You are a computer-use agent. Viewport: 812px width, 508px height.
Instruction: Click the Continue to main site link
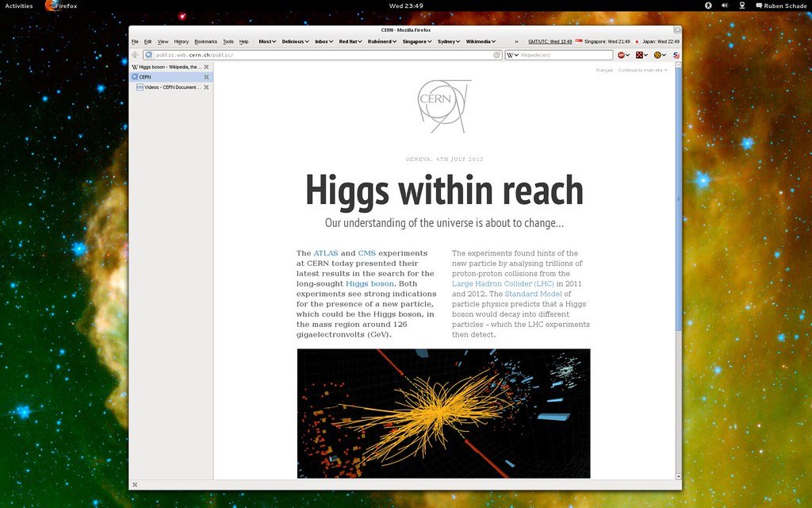pyautogui.click(x=642, y=70)
